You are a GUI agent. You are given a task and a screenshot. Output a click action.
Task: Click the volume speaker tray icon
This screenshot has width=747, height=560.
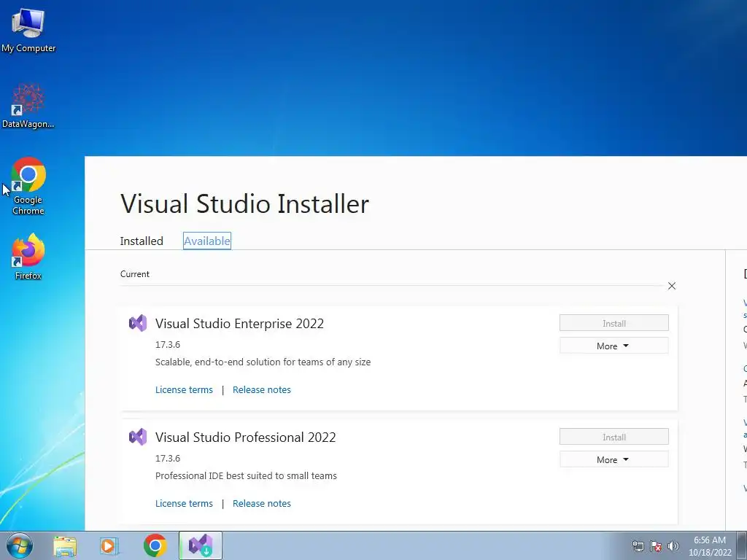point(673,546)
